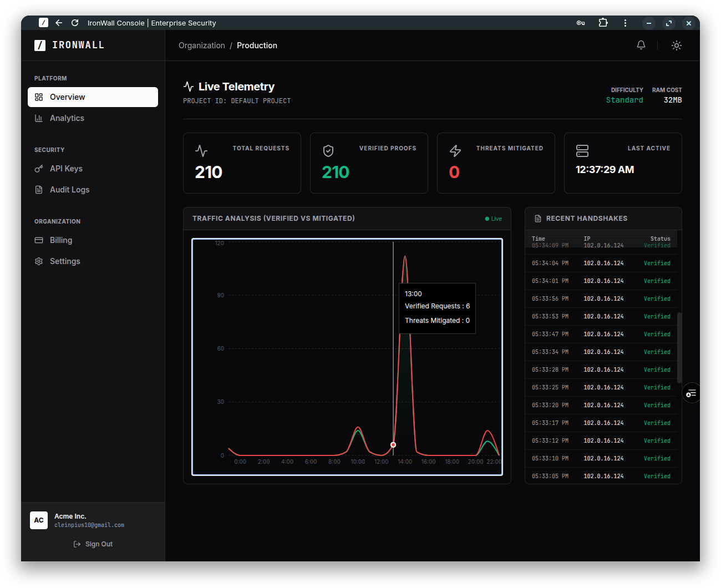The width and height of the screenshot is (721, 588).
Task: Open the browser extensions puzzle icon
Action: click(x=603, y=23)
